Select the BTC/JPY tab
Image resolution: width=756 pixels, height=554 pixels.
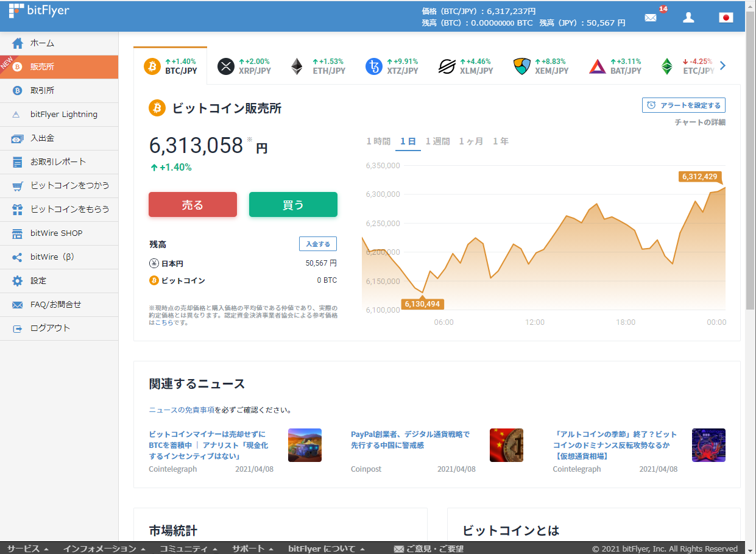(170, 66)
